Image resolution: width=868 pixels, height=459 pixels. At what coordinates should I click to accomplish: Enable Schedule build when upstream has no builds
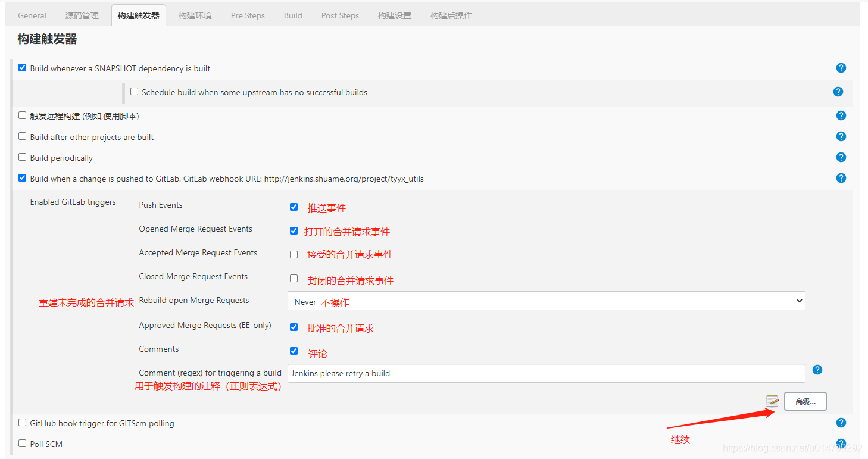click(x=135, y=92)
